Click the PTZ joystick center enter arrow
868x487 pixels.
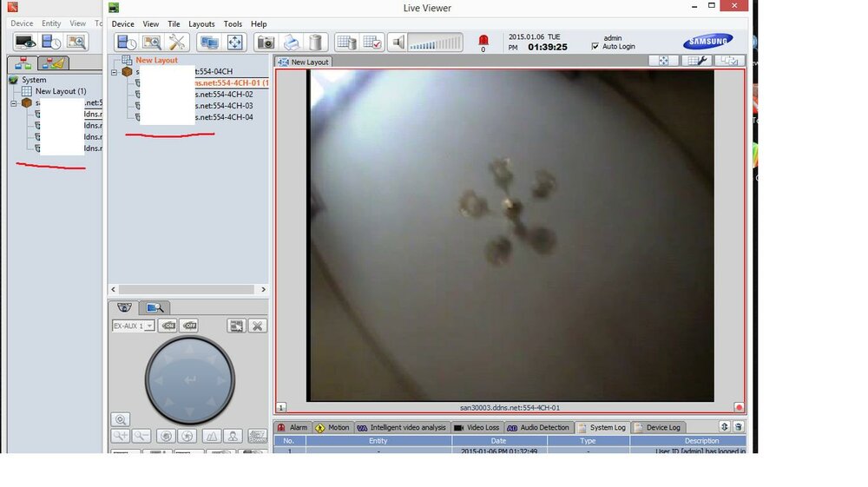(190, 379)
